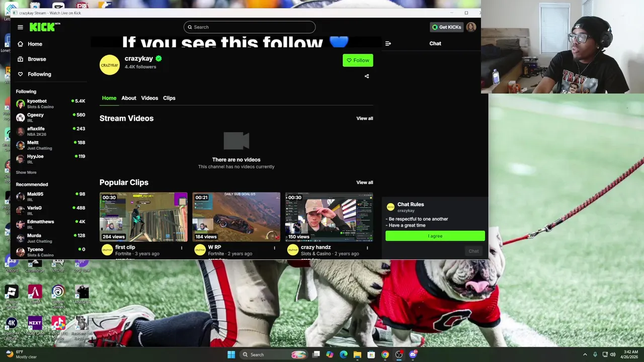Open Discord from the taskbar

[413, 355]
